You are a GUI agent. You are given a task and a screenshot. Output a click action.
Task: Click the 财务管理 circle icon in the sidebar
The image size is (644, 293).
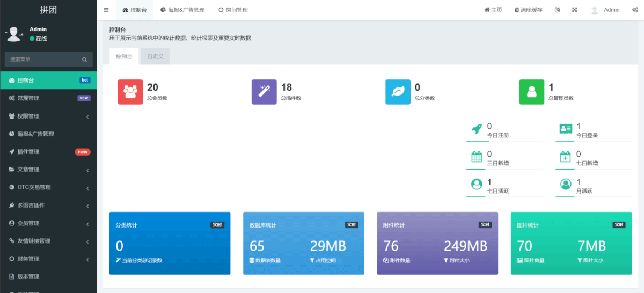tap(12, 259)
